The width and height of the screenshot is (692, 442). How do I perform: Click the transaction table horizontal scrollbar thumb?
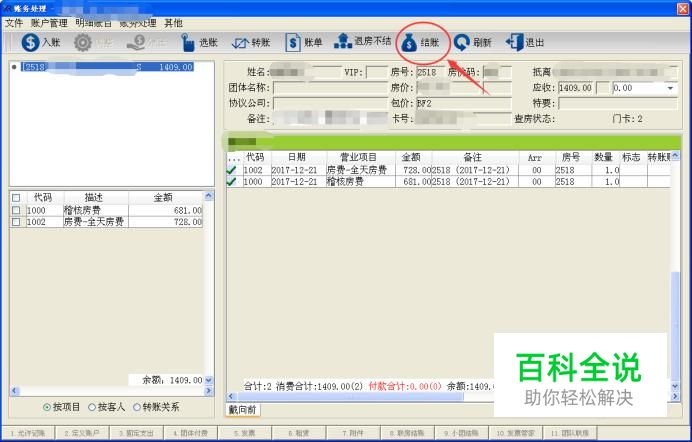[x=350, y=396]
